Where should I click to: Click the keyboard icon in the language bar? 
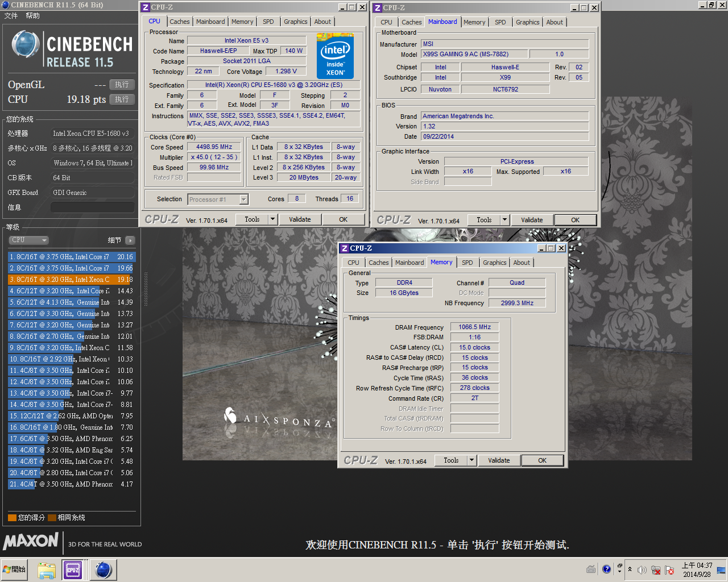click(591, 569)
